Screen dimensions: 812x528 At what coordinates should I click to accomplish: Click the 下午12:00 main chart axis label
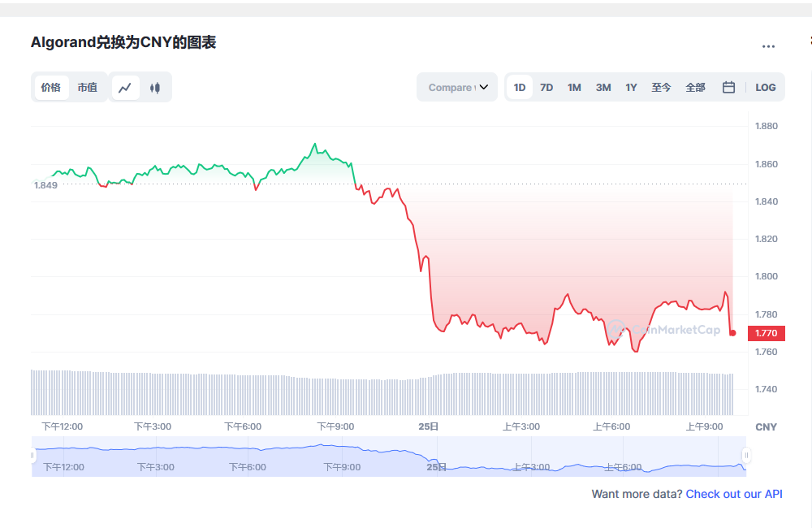(63, 426)
